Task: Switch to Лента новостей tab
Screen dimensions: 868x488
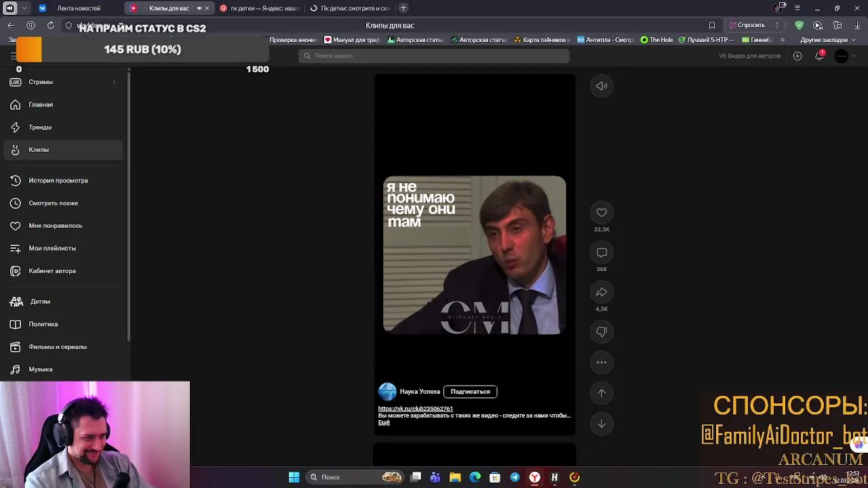Action: [78, 8]
